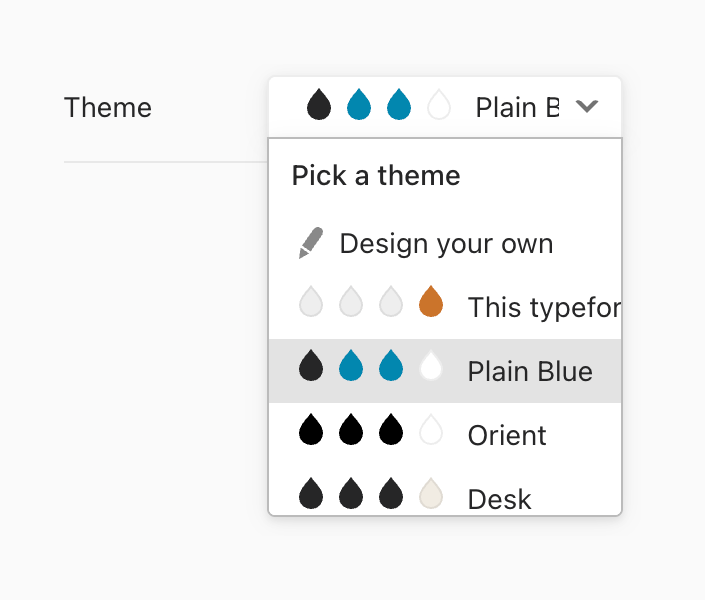
Task: Click the first gray droplet in This typeform row
Action: coord(311,302)
